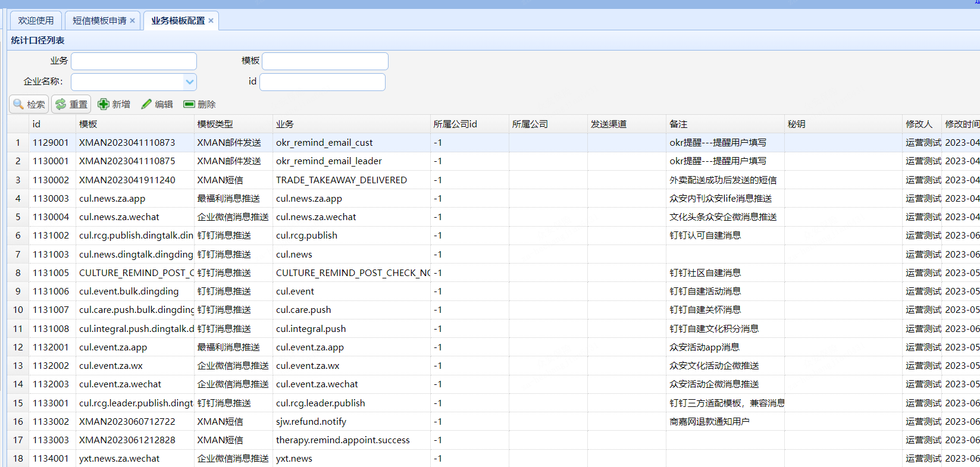The height and width of the screenshot is (467, 980).
Task: Click 钉钉社区自建消息 remark cell
Action: [725, 272]
